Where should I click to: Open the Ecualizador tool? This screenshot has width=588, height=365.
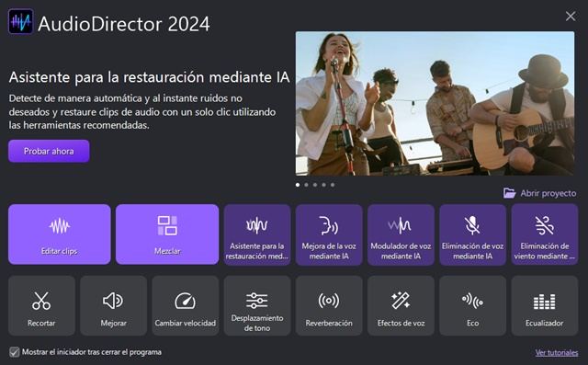point(545,306)
